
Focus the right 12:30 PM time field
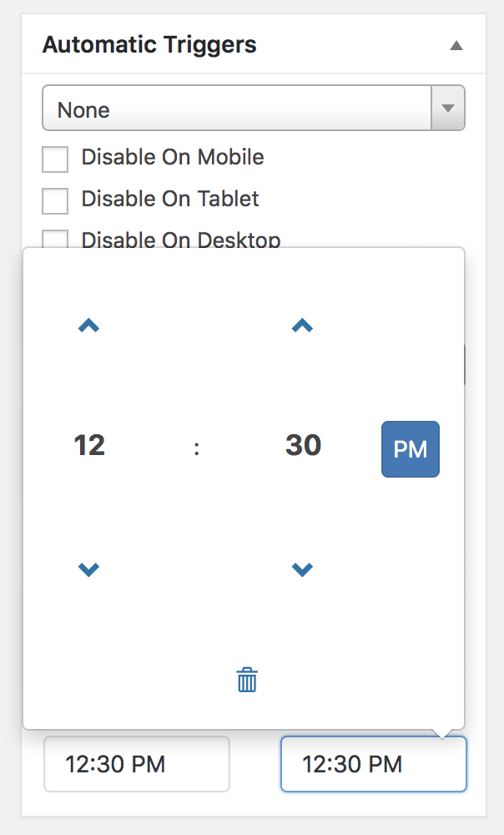[373, 763]
